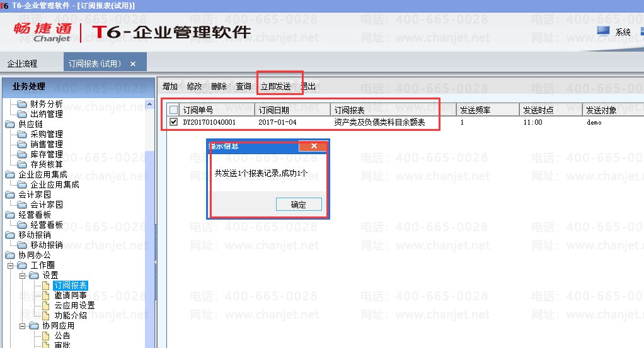
Task: Click the 退出 toolbar button
Action: pyautogui.click(x=308, y=86)
